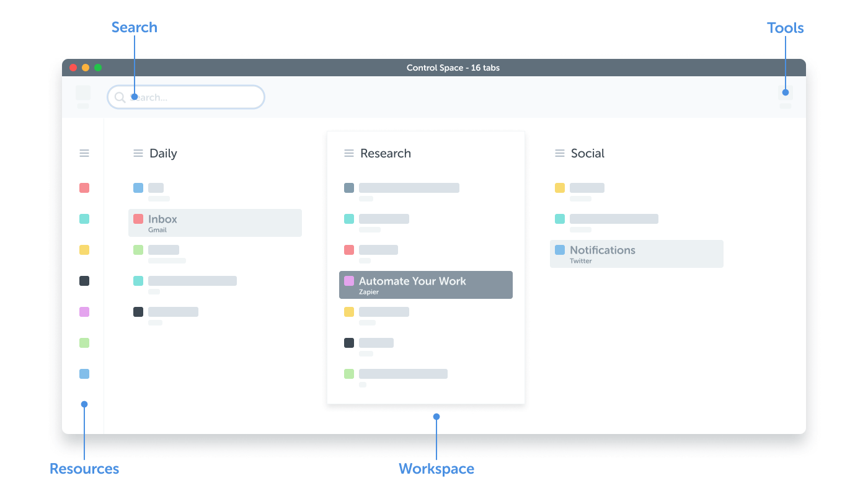Open the purple icon in Resources sidebar
868x496 pixels.
pos(84,312)
